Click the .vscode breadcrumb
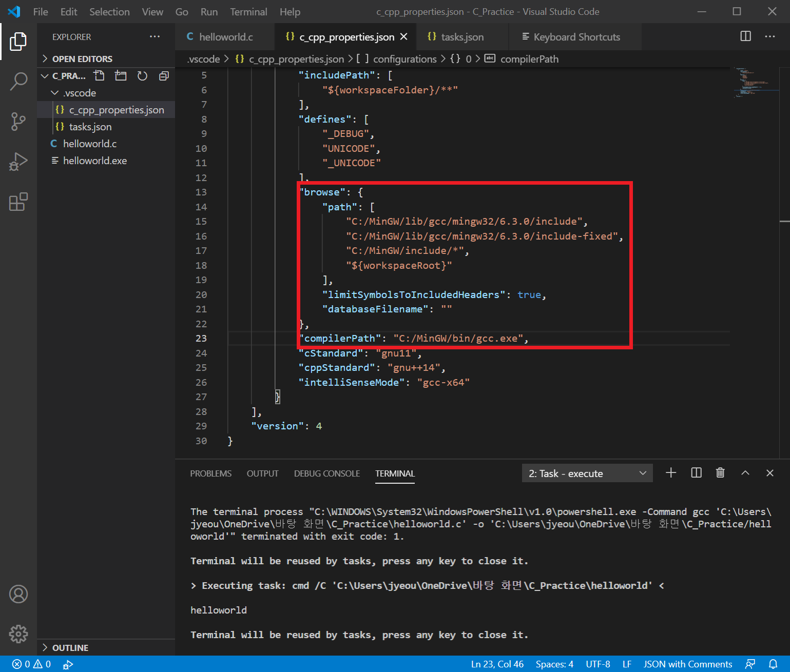Viewport: 790px width, 672px height. pyautogui.click(x=203, y=59)
